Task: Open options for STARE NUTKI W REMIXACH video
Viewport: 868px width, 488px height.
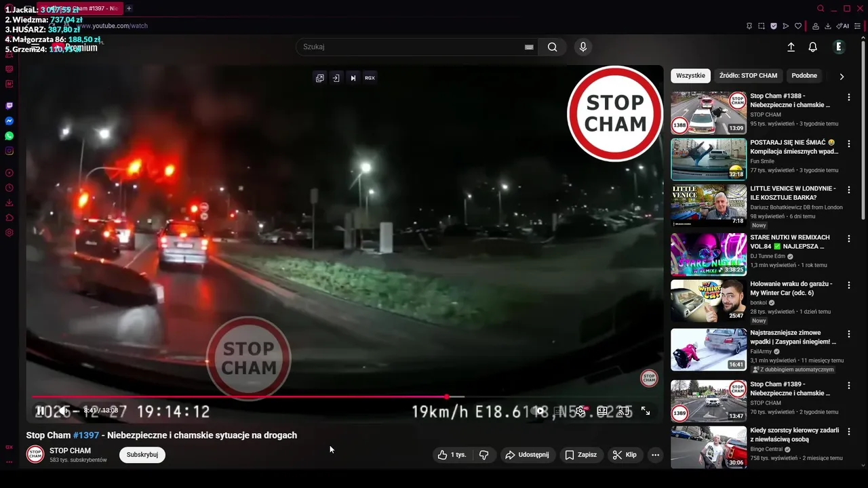Action: [x=848, y=239]
